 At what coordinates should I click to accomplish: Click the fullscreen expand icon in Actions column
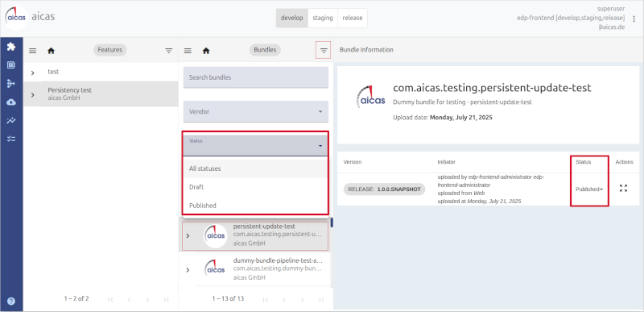[623, 189]
